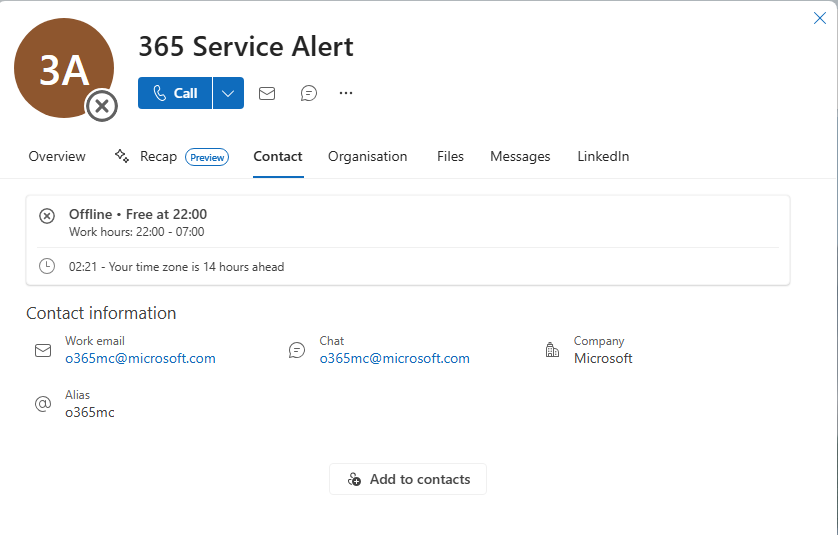Click the Recap sparkle icon
838x535 pixels.
coord(121,156)
